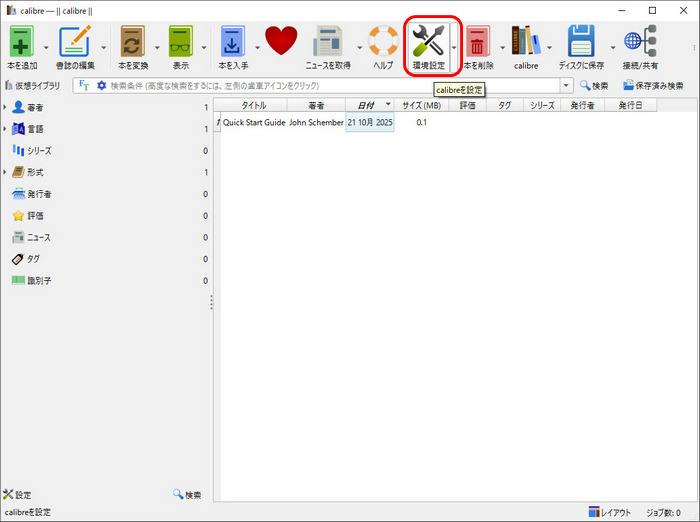The image size is (700, 522).
Task: Click into the search condition input field
Action: 330,86
